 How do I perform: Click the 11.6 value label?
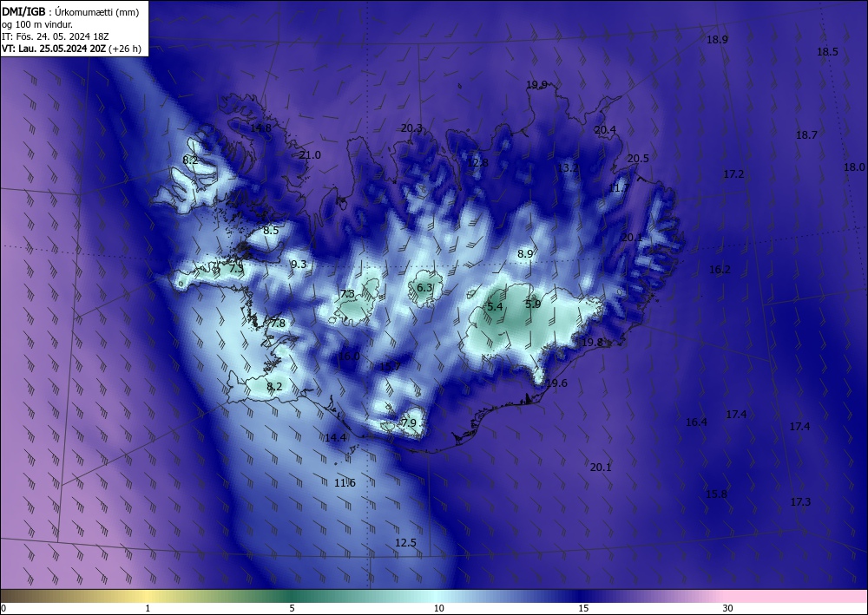345,483
